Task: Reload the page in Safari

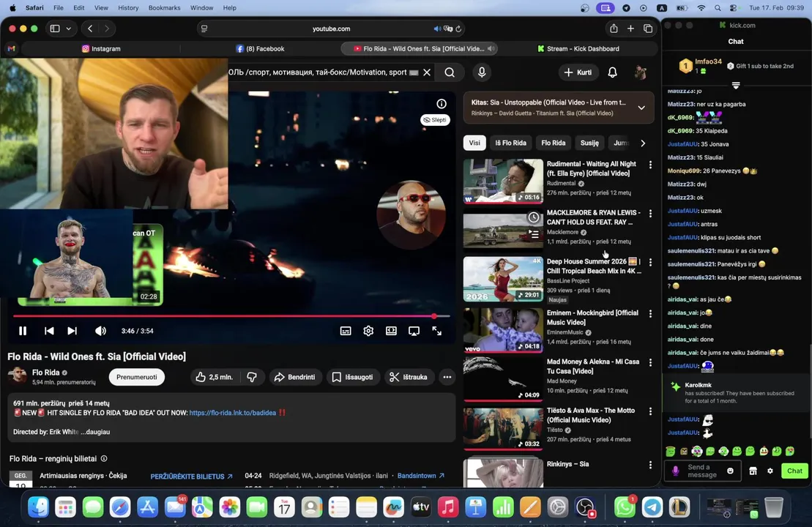Action: click(x=458, y=29)
